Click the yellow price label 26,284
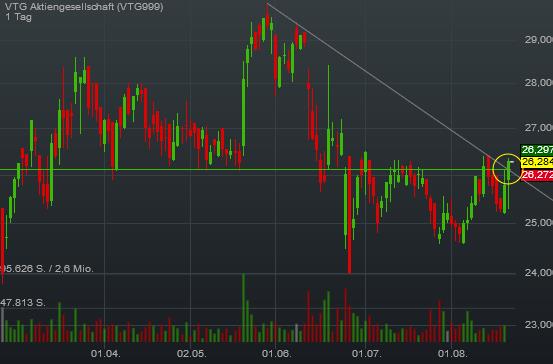Screen dimensions: 553x364 (x=537, y=162)
